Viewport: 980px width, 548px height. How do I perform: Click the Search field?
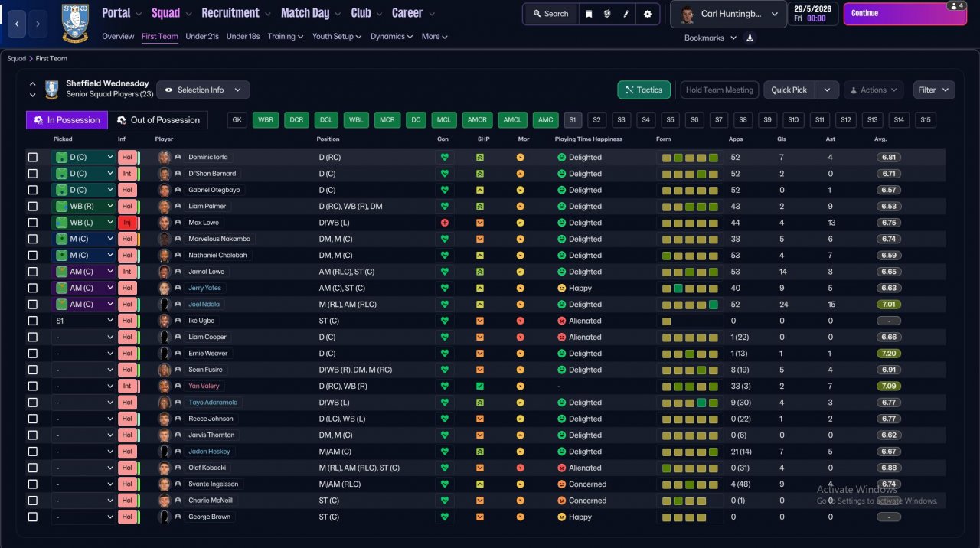tap(550, 14)
